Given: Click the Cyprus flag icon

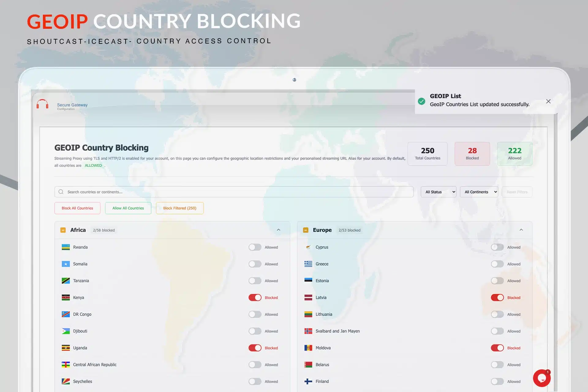Looking at the screenshot, I should [308, 247].
